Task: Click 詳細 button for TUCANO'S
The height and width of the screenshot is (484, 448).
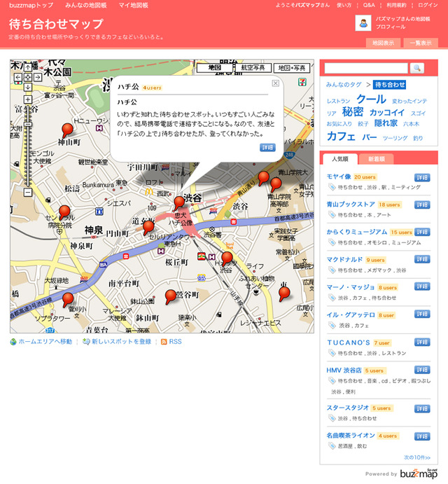Action: click(422, 342)
